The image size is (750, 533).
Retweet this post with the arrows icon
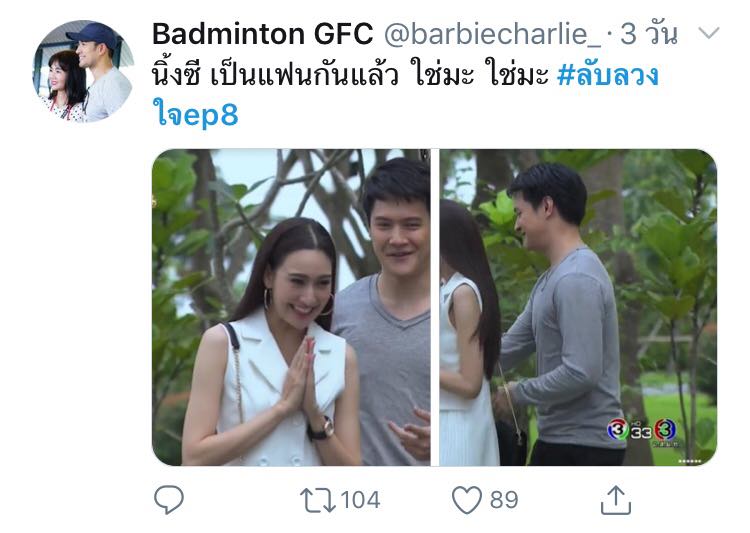[x=318, y=500]
